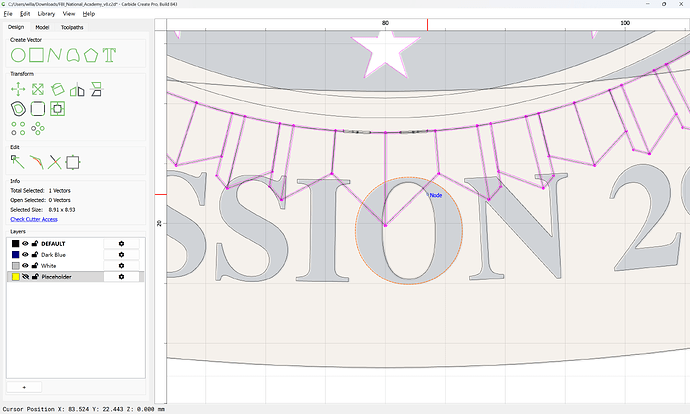Open the Offset Vector tool

[18, 109]
